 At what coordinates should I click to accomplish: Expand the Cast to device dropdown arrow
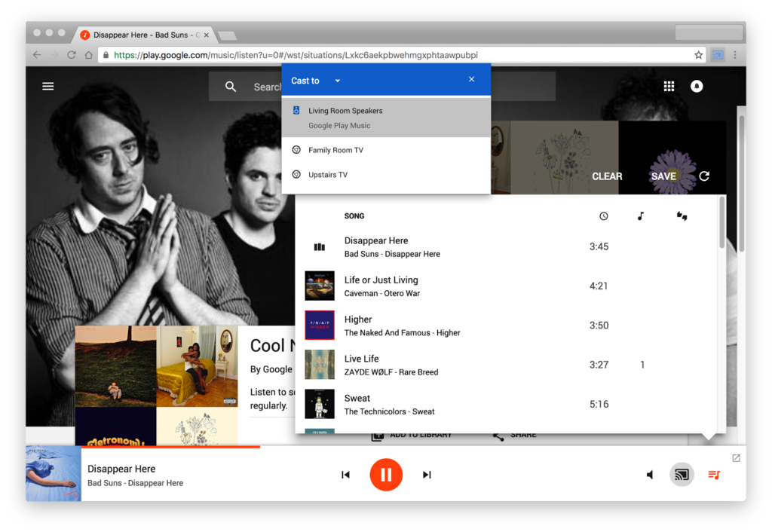coord(337,80)
